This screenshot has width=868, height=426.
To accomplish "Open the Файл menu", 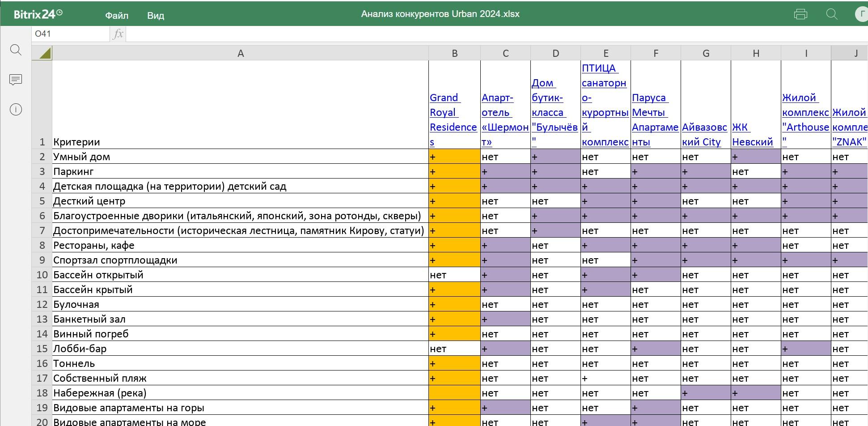I will 117,15.
